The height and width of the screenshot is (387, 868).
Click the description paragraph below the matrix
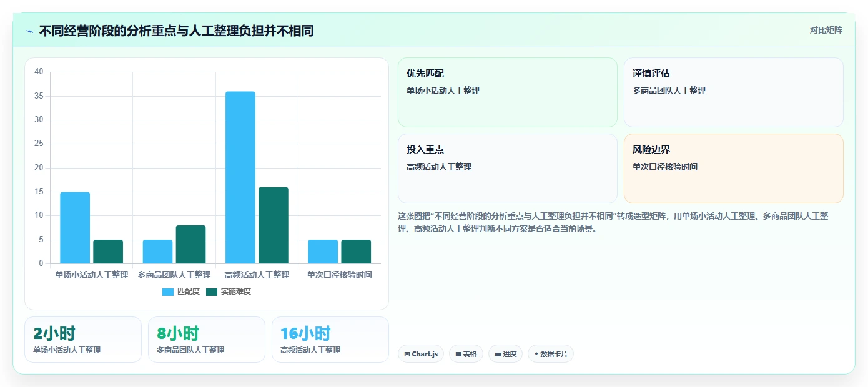click(613, 222)
